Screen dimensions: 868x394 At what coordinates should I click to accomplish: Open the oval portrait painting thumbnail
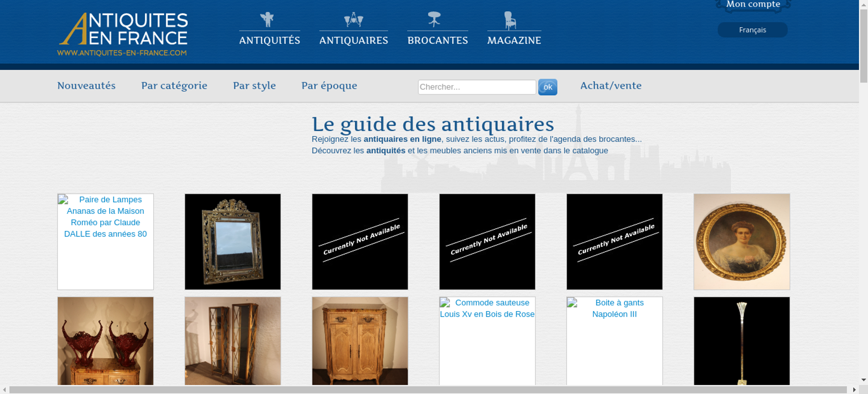(742, 242)
